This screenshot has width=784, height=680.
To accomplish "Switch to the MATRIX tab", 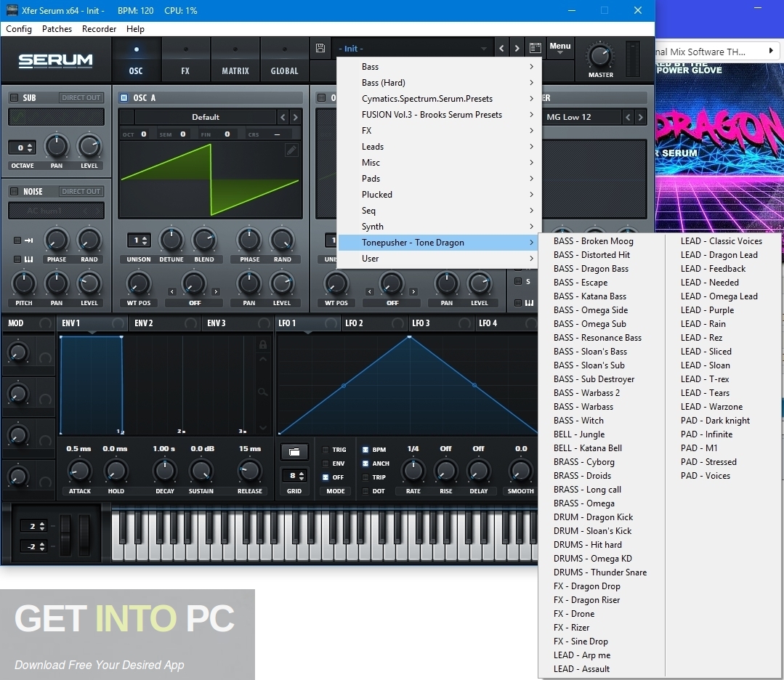I will coord(235,60).
